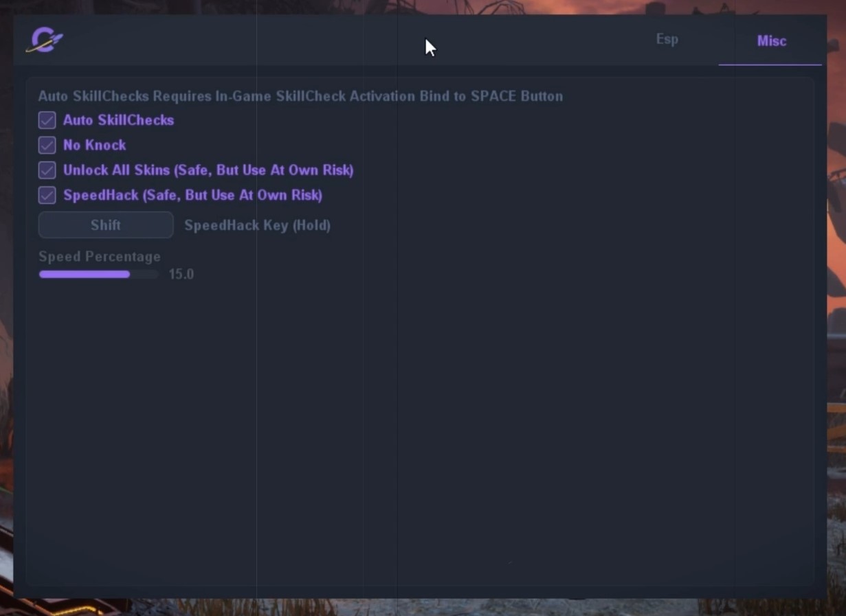The image size is (846, 616).
Task: Switch to the Esp tab
Action: pyautogui.click(x=667, y=40)
